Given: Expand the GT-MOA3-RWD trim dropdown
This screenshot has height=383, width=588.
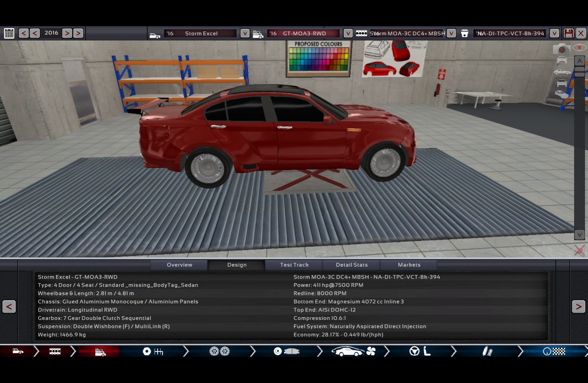Looking at the screenshot, I should coord(348,33).
